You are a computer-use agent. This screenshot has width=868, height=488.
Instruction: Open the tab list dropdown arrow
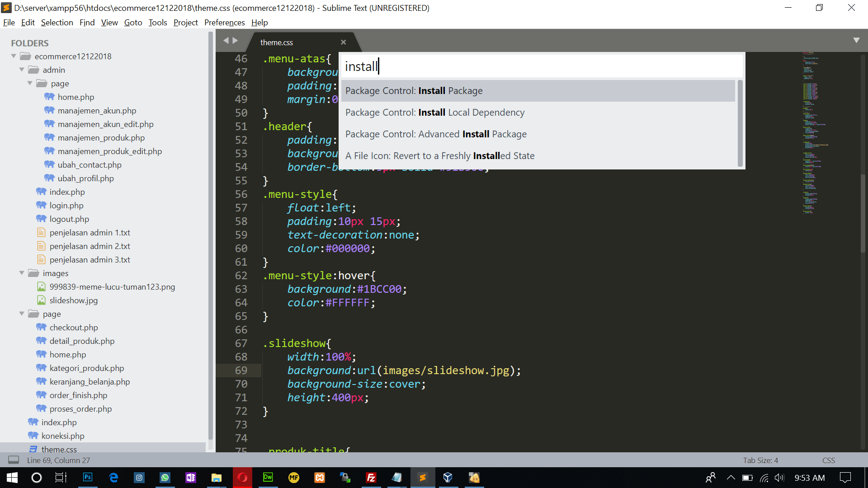coord(856,40)
